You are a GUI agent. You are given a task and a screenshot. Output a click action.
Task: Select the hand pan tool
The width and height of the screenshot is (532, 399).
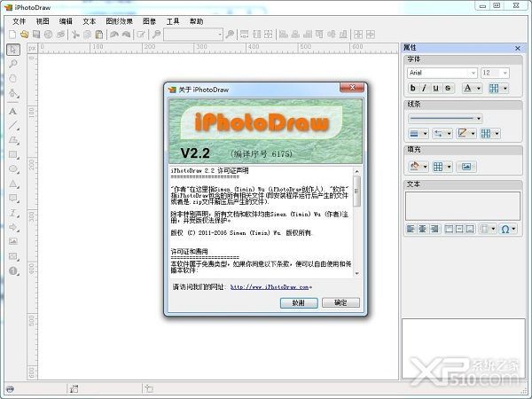(x=13, y=78)
